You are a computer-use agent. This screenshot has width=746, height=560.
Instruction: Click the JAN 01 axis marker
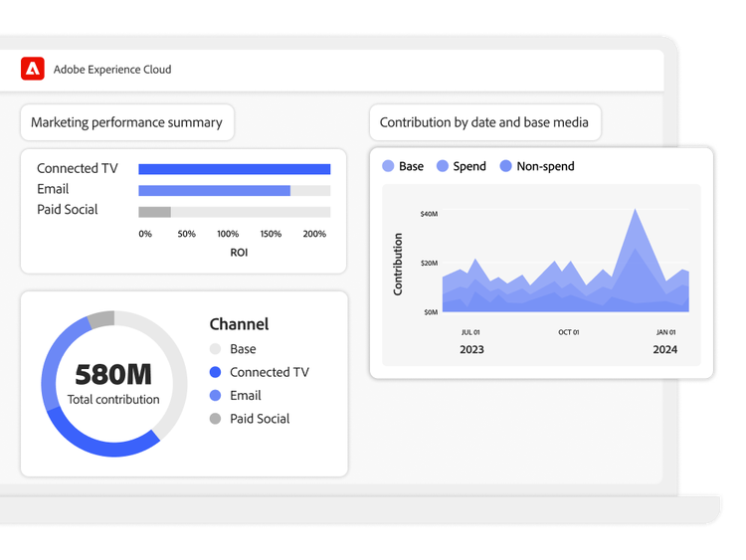click(665, 332)
